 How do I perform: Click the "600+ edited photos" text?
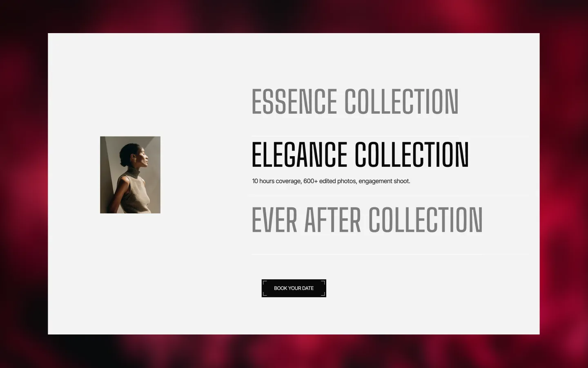[x=330, y=181]
